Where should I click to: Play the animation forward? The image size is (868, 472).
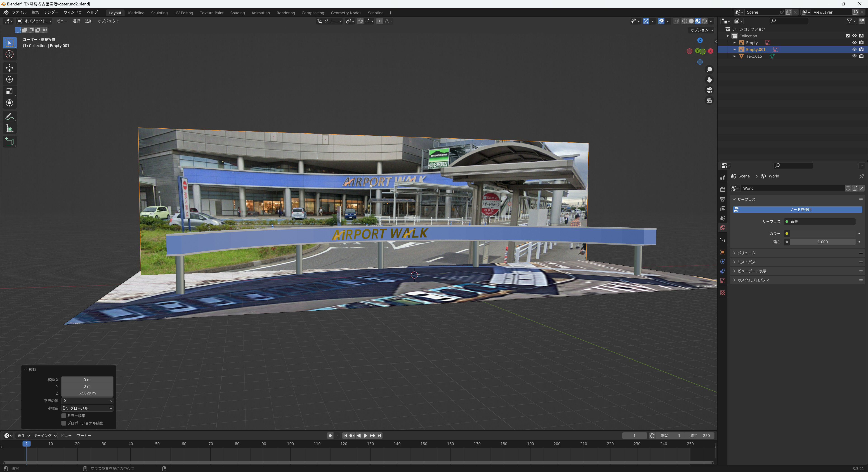point(366,436)
